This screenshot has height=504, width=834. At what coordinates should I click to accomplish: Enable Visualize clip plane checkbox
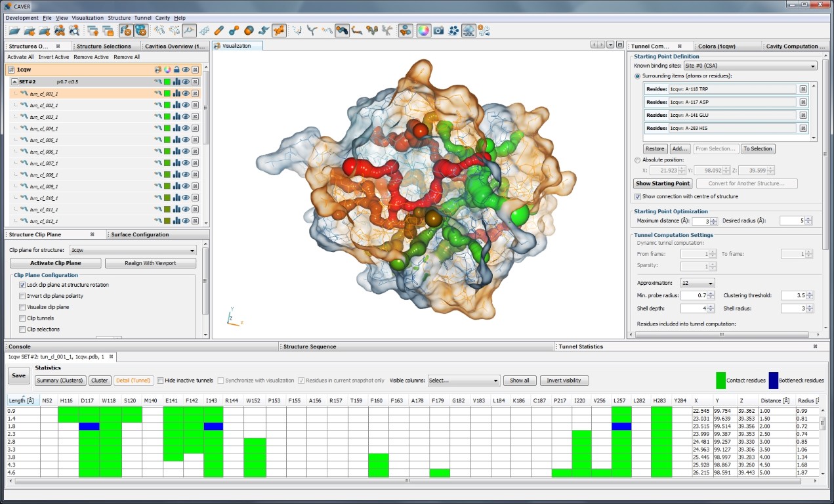(22, 307)
